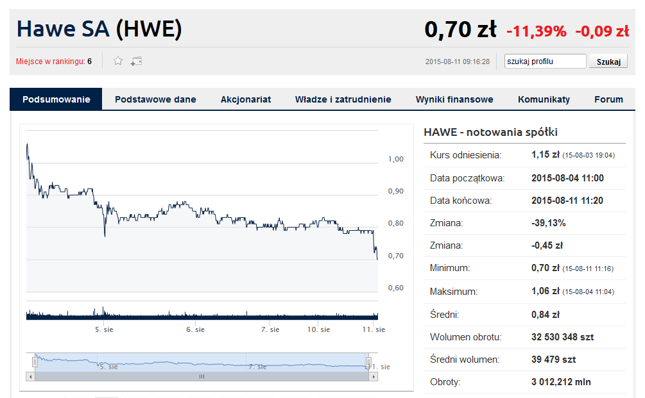Click the Szukaj button
Image resolution: width=645 pixels, height=398 pixels.
[x=608, y=61]
